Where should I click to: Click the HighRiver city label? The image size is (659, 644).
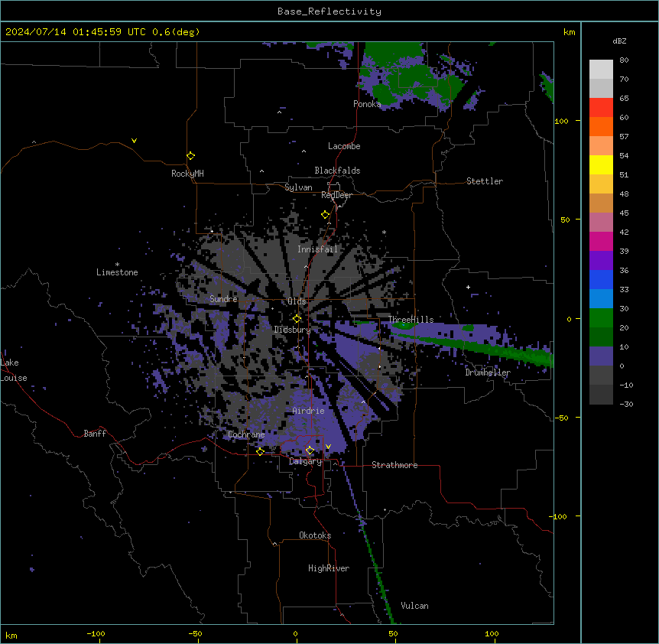(x=329, y=568)
